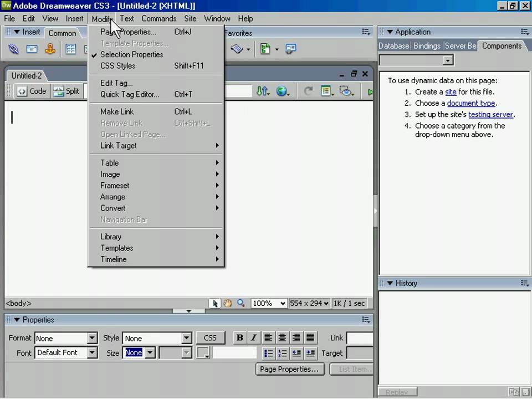Pick the Zoom magnifier tool
532x399 pixels.
241,303
